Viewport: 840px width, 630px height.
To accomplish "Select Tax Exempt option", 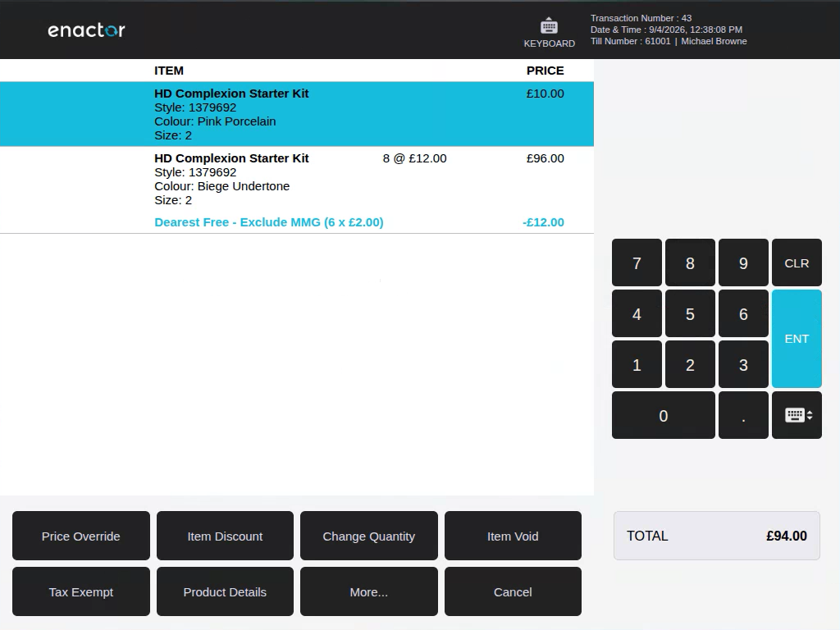I will pos(81,591).
